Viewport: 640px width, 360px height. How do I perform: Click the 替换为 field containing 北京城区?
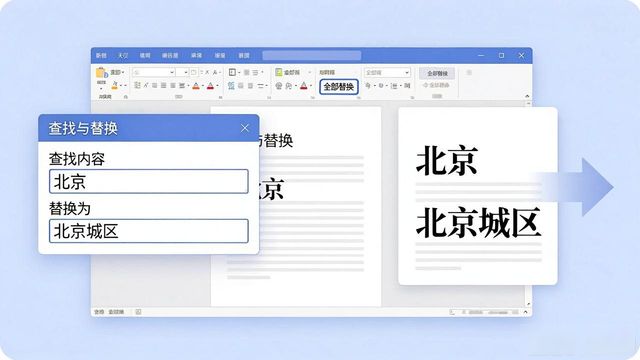tap(149, 231)
